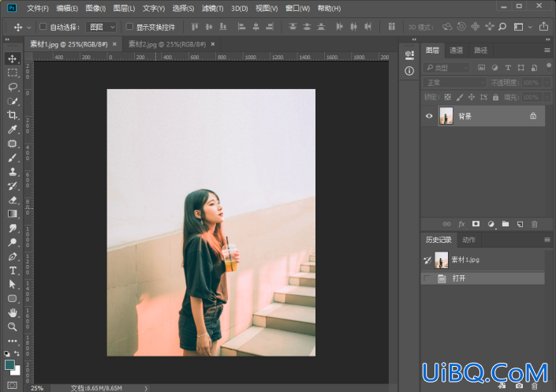The height and width of the screenshot is (392, 556).
Task: Select the Hand tool
Action: coord(13,312)
